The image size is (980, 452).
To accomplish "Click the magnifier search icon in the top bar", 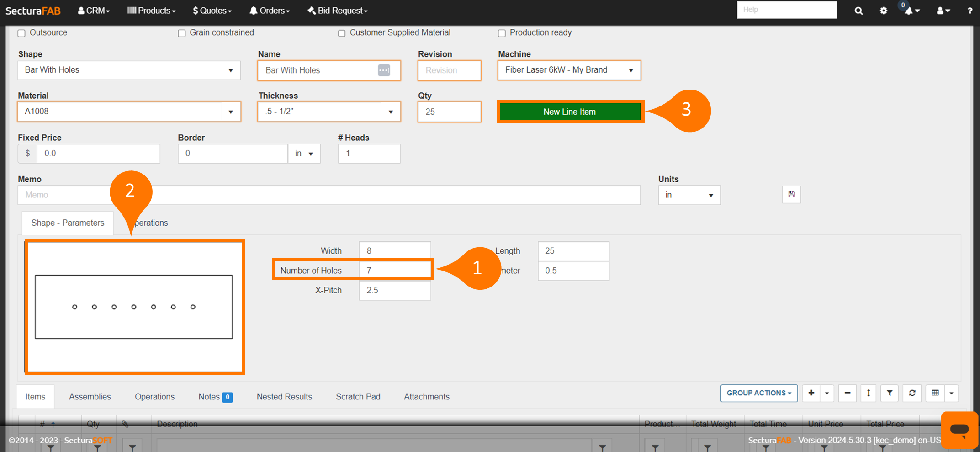I will point(858,11).
